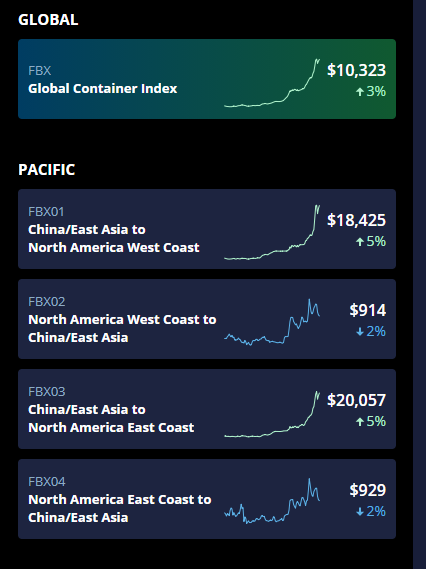Click the FBX01 sparkline trend chart
This screenshot has width=426, height=569.
[272, 232]
